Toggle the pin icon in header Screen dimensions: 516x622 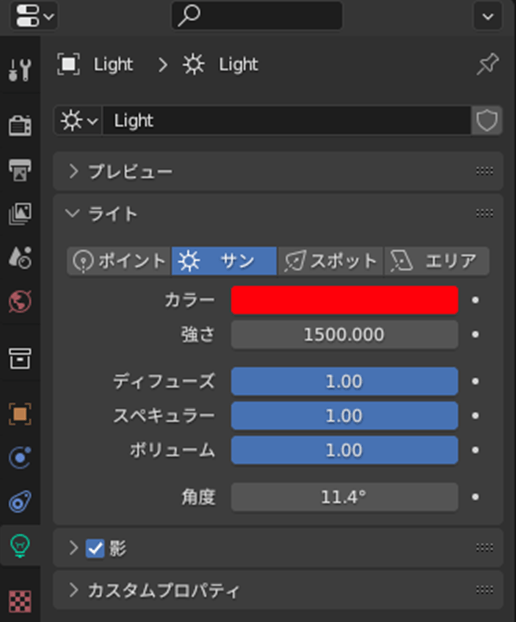coord(487,64)
